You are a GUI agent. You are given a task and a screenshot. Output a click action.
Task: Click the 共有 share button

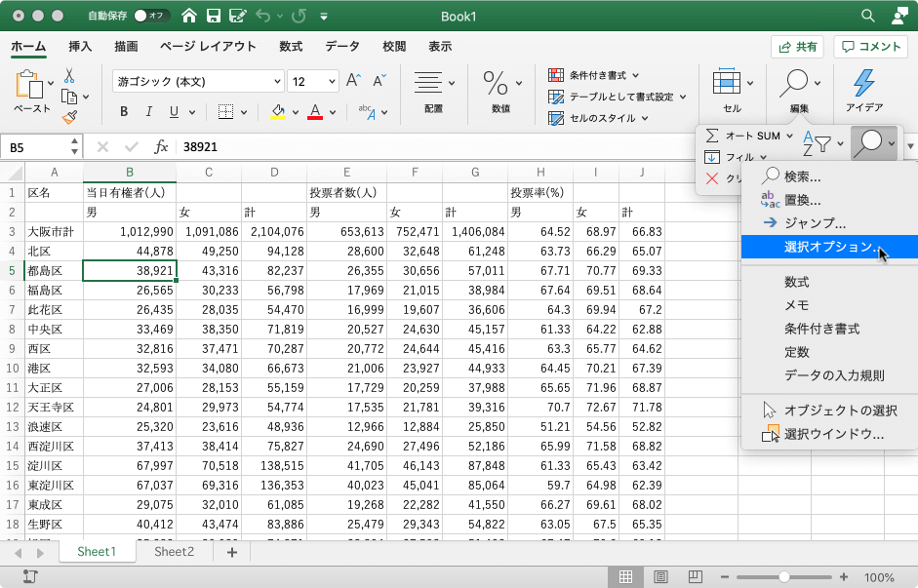(797, 46)
